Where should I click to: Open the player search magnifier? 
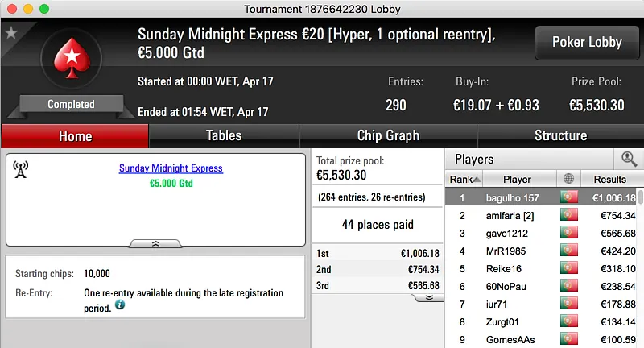tap(629, 159)
